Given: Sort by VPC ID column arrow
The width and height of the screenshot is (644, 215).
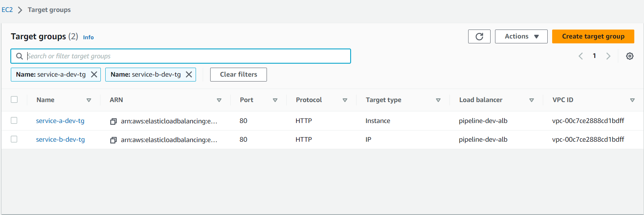Looking at the screenshot, I should point(632,100).
